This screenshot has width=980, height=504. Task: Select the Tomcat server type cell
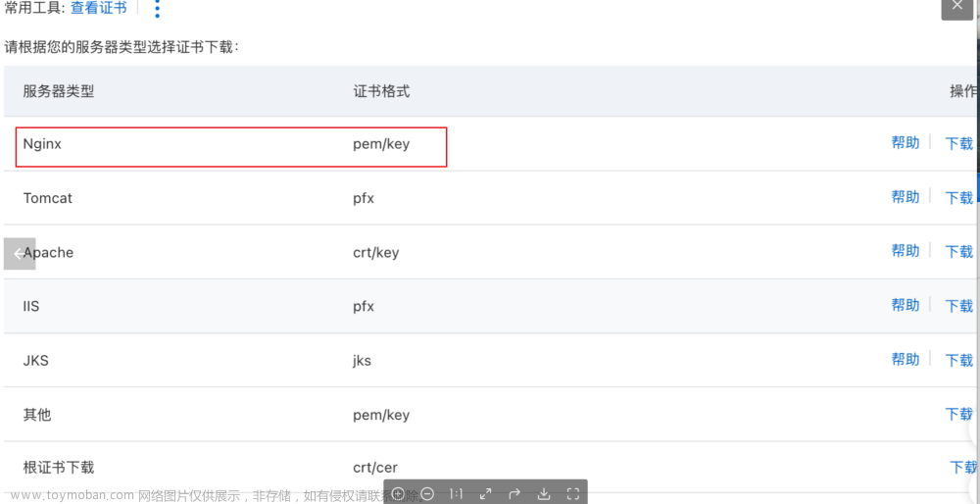(x=47, y=198)
